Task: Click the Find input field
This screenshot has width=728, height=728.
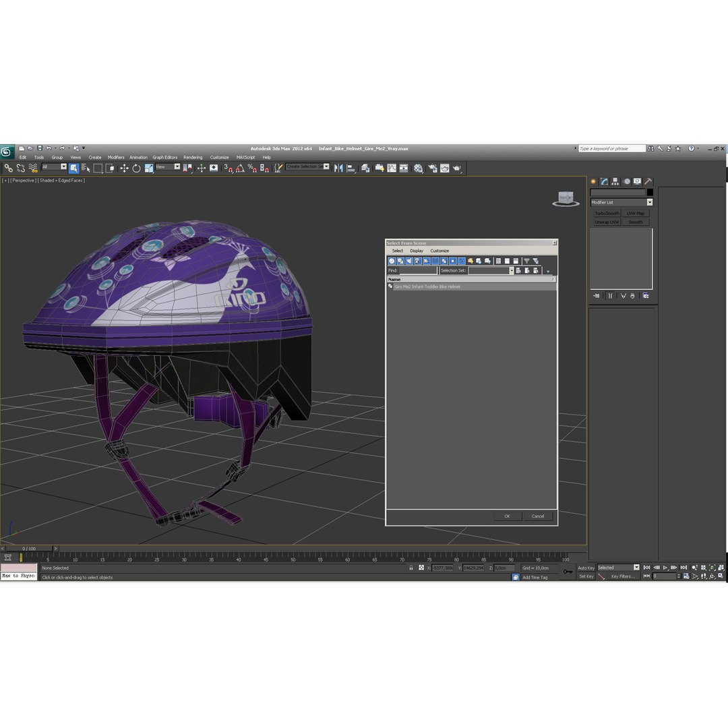Action: pos(419,271)
